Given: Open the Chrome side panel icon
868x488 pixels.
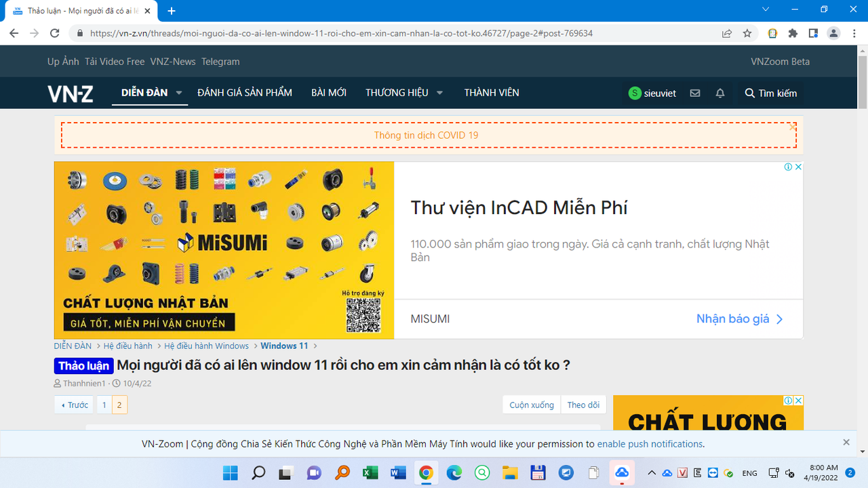Looking at the screenshot, I should coord(813,33).
